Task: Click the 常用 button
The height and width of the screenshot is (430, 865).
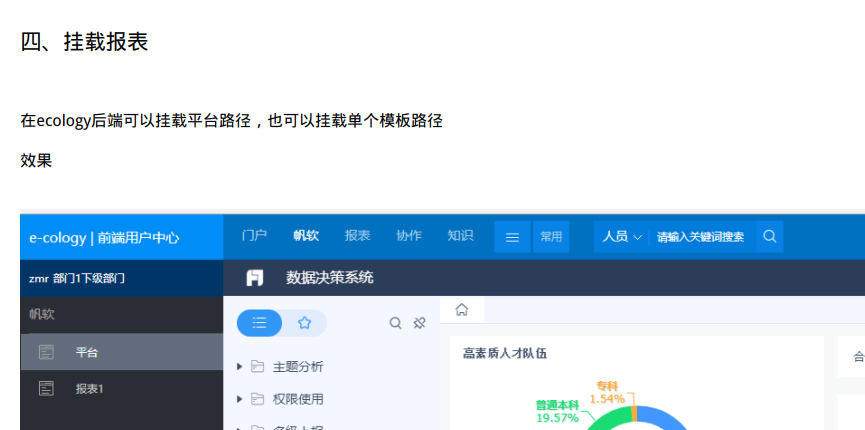Action: 551,237
